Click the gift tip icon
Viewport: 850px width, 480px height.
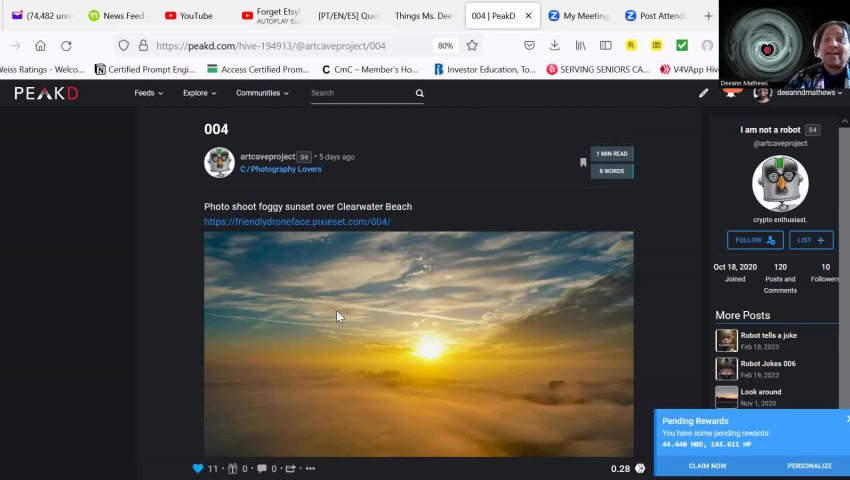click(233, 469)
